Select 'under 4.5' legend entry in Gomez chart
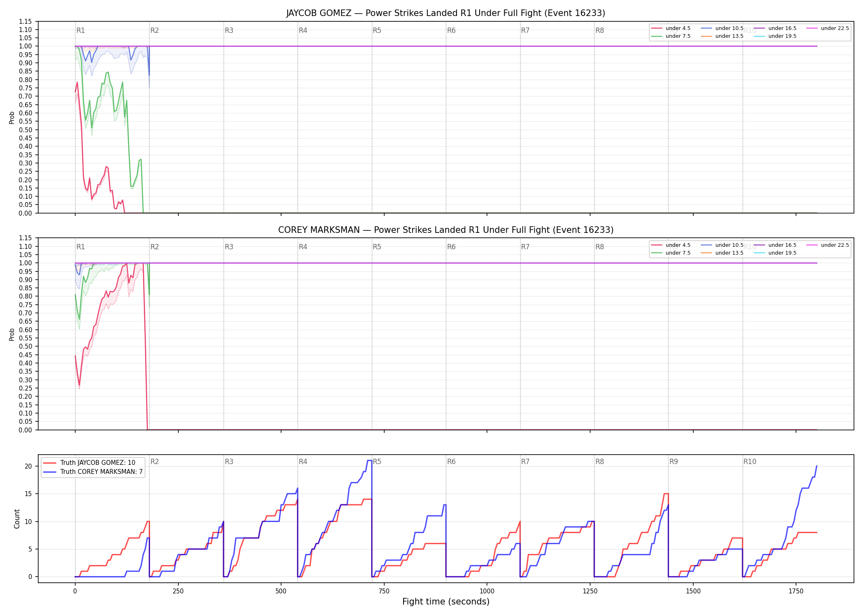This screenshot has height=616, width=863. pyautogui.click(x=671, y=28)
